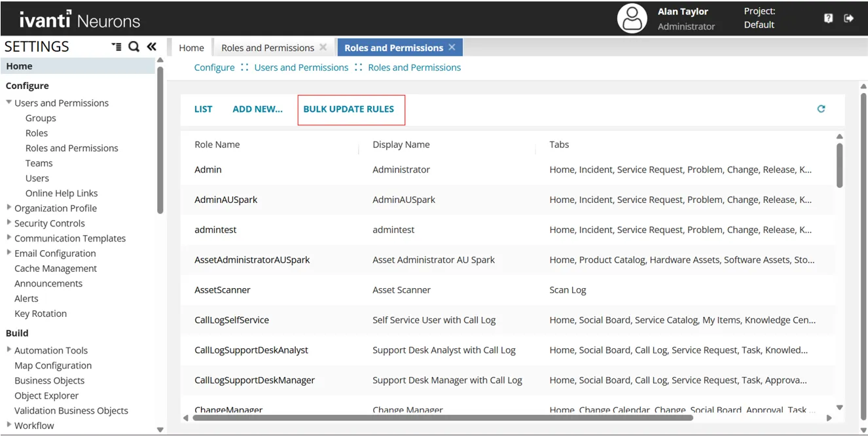Close the active Roles and Permissions tab
This screenshot has width=868, height=436.
[x=452, y=47]
